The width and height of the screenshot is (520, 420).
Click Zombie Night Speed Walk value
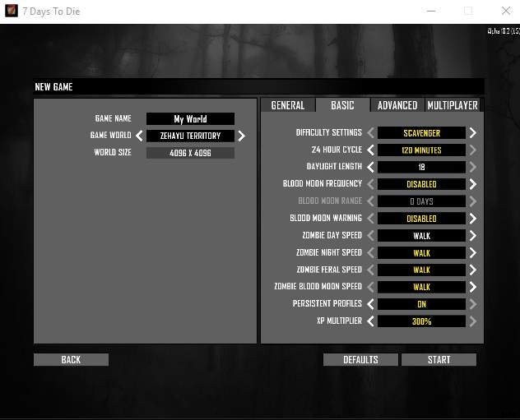(421, 252)
